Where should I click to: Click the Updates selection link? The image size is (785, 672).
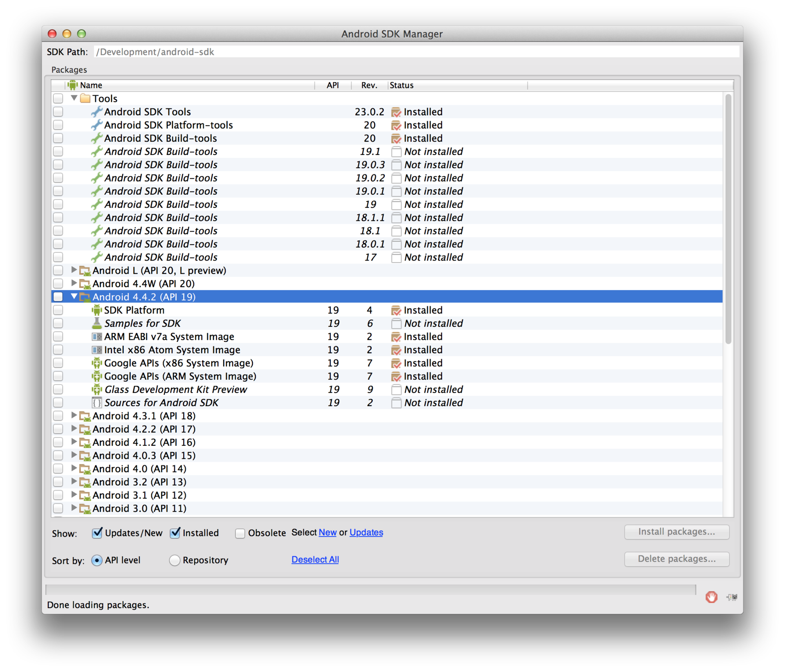(x=366, y=532)
